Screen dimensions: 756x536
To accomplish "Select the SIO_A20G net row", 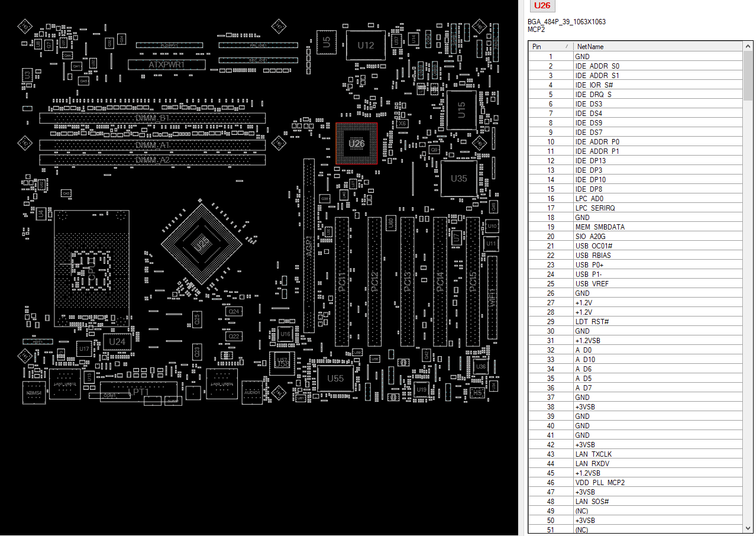I will (x=636, y=237).
